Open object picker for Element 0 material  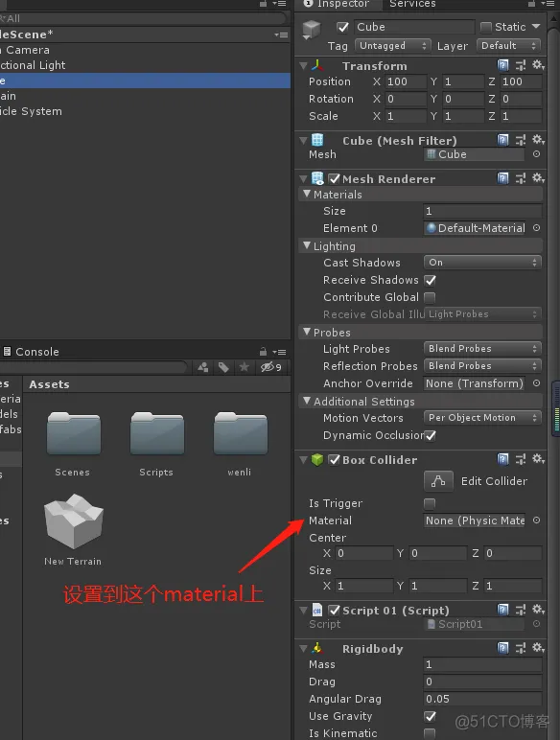pos(536,228)
